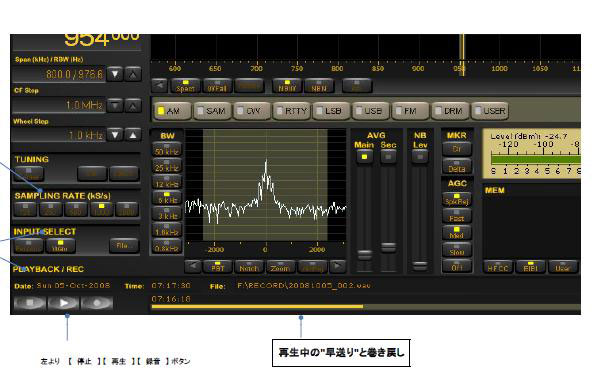The width and height of the screenshot is (594, 385).
Task: Clear markers with MKR Clr button
Action: coord(457,149)
